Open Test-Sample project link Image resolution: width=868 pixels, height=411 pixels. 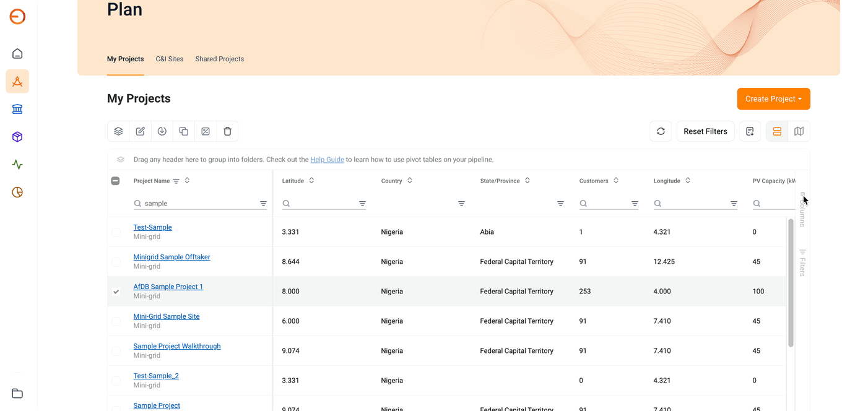[152, 227]
